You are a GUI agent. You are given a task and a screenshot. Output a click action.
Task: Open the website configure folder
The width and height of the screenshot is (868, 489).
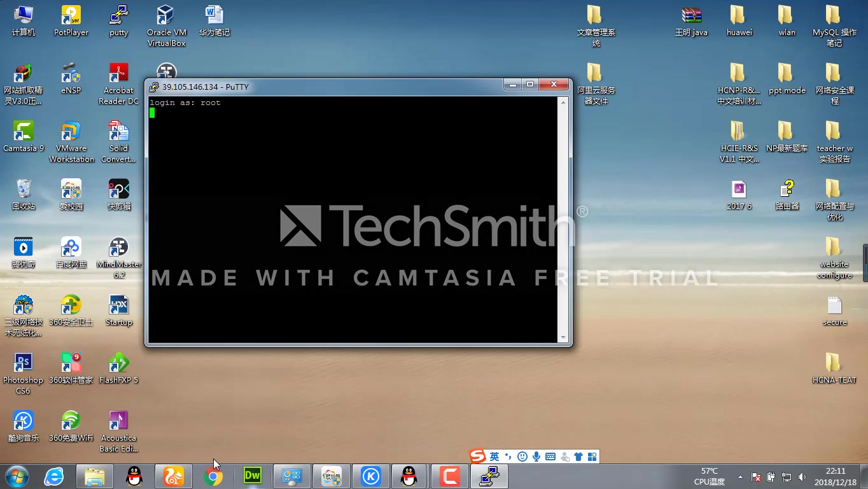pos(834,257)
